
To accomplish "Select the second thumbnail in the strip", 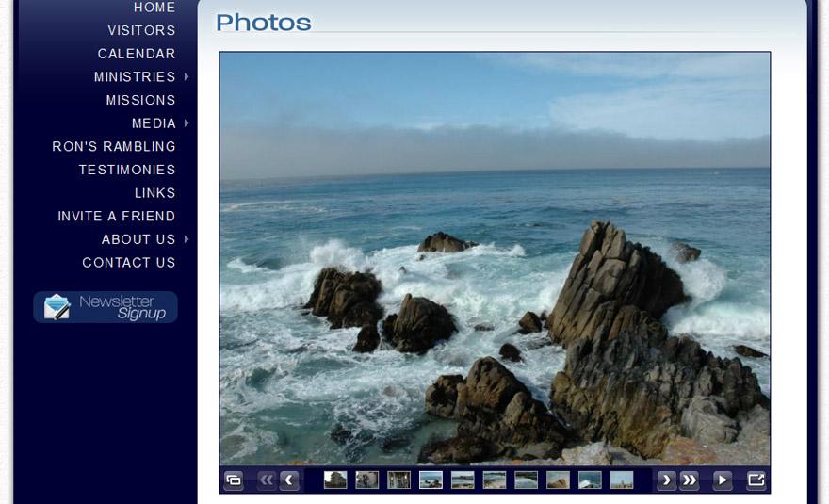I will 366,480.
